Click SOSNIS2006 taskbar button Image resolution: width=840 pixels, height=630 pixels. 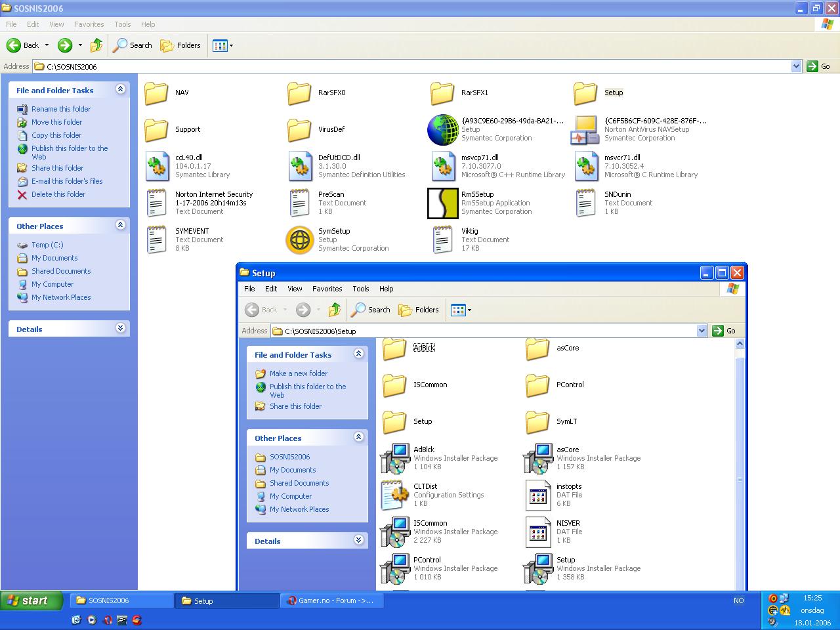121,600
